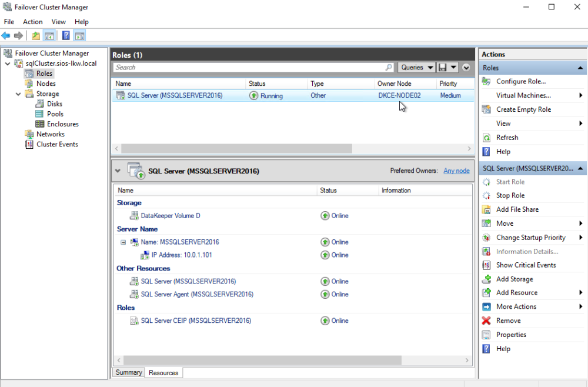Click the More Actions arrow icon

point(486,307)
